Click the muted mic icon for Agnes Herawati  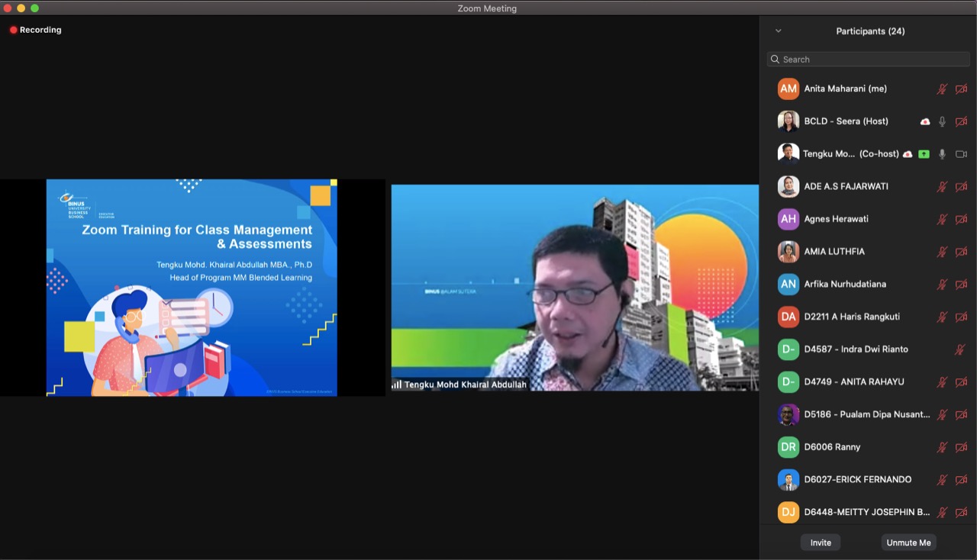pyautogui.click(x=943, y=219)
